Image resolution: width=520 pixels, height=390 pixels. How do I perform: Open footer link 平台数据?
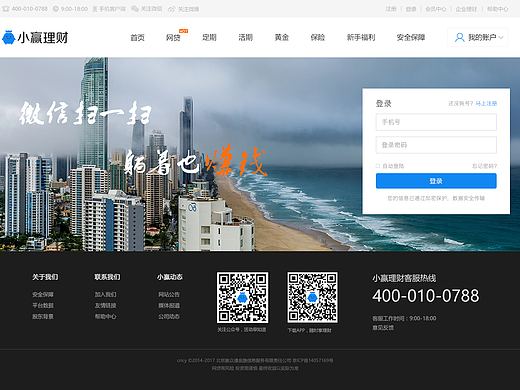43,305
